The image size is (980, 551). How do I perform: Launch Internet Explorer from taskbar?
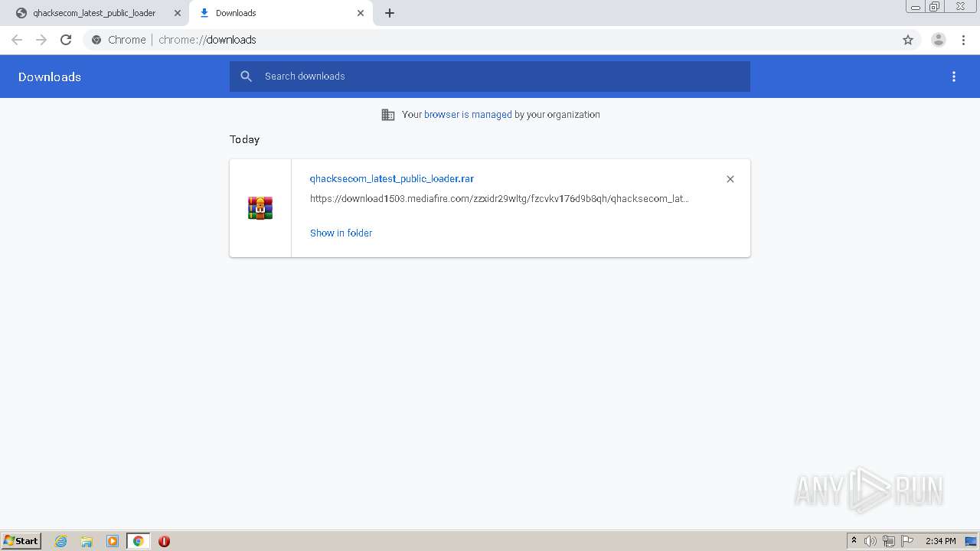click(x=60, y=541)
